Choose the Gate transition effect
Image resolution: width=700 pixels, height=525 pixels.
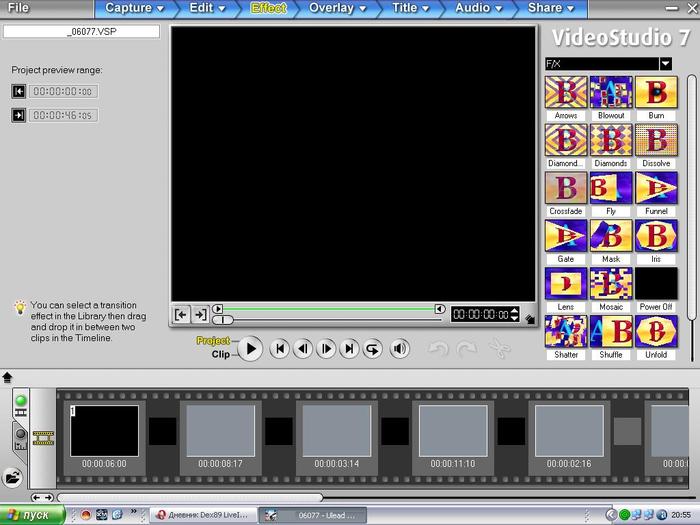coord(566,236)
